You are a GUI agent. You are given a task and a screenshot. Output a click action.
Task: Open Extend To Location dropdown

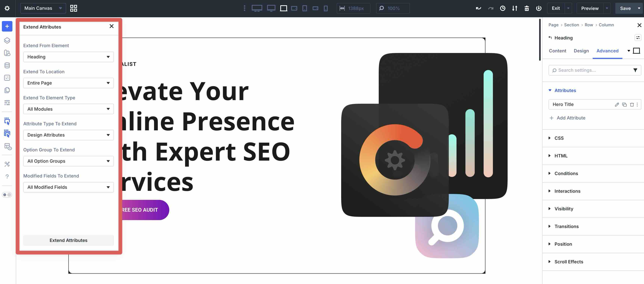point(68,83)
